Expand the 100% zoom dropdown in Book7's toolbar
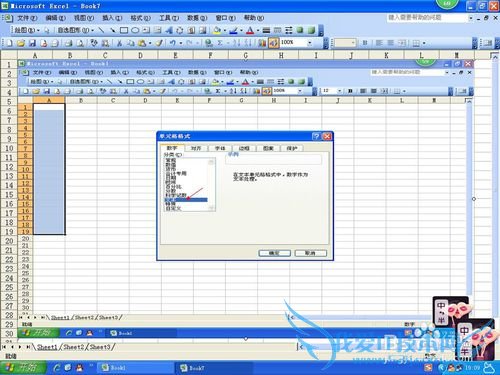 click(310, 43)
